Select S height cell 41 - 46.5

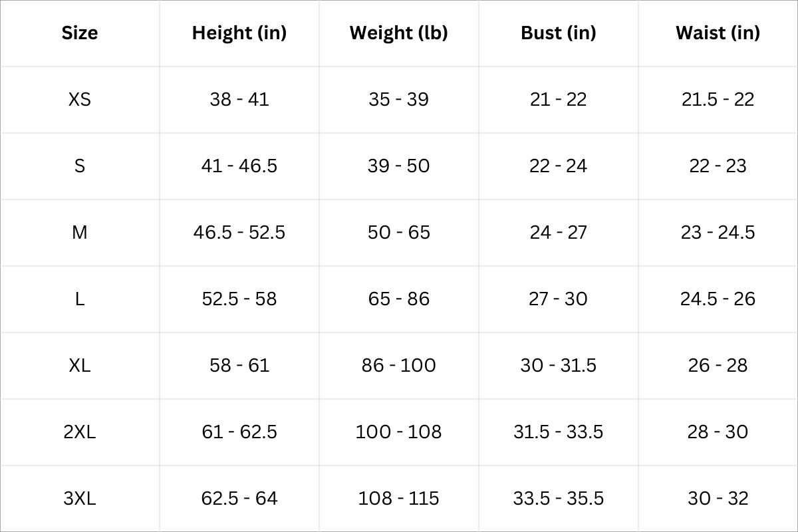pyautogui.click(x=239, y=166)
